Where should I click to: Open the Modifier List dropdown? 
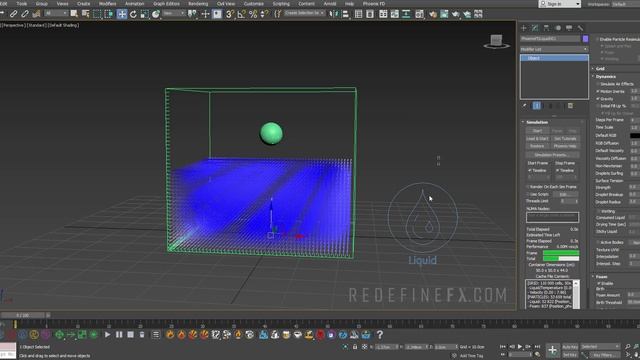point(554,49)
